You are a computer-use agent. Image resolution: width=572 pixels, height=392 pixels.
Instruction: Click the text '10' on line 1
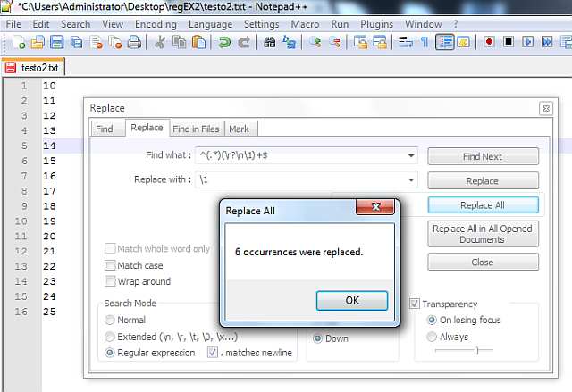(49, 86)
